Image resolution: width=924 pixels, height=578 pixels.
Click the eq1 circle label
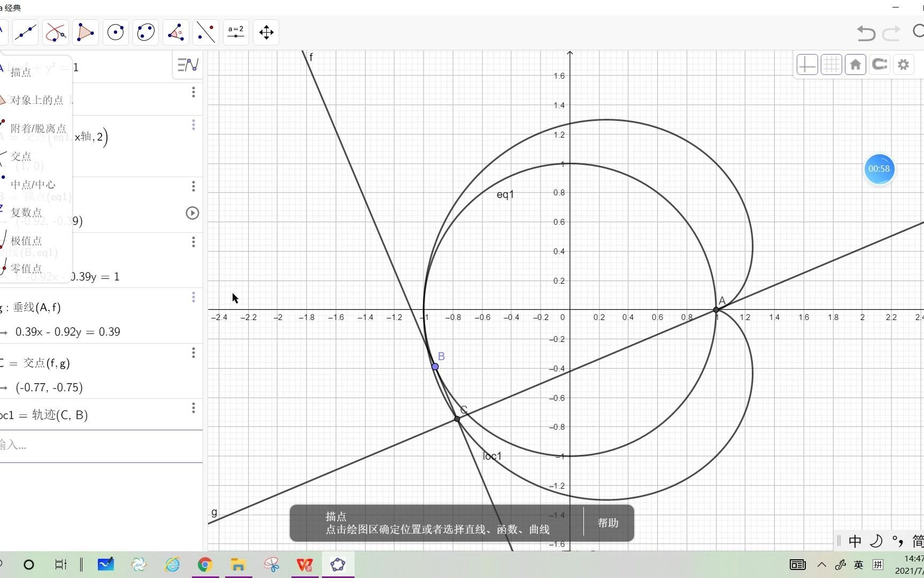coord(505,194)
